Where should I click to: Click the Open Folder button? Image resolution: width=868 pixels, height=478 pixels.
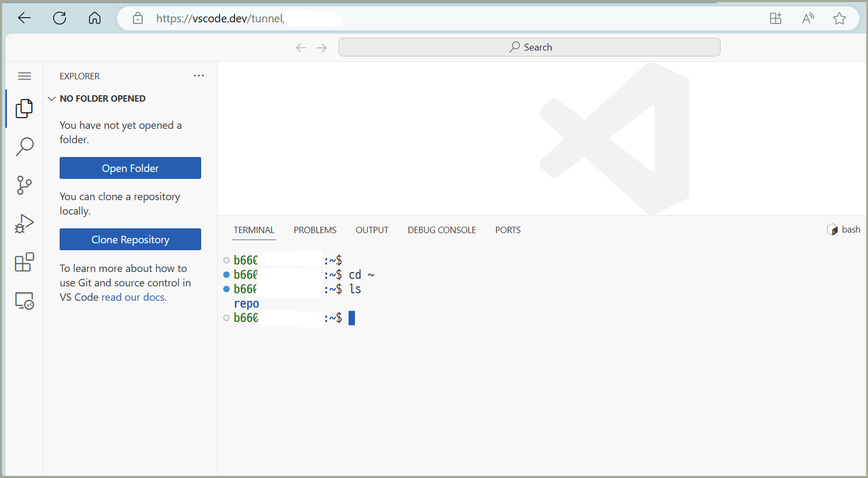click(x=130, y=168)
